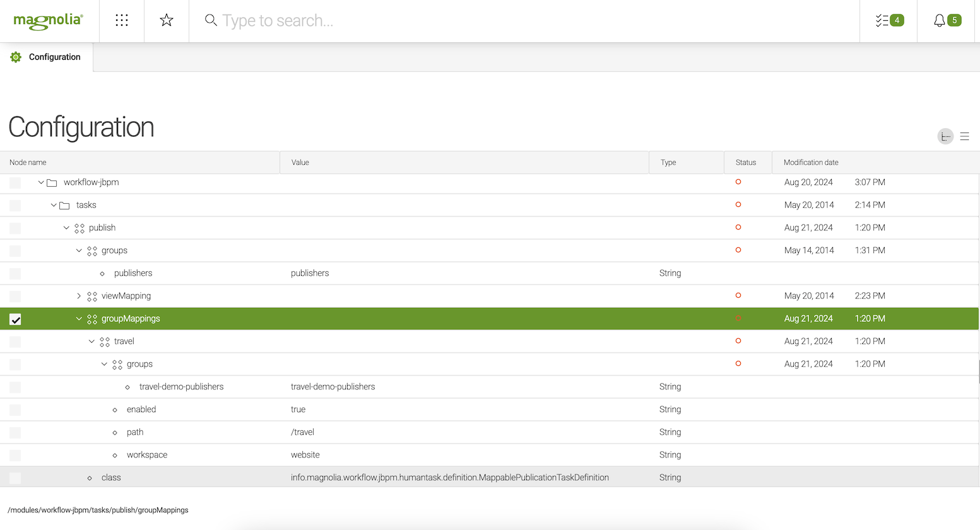This screenshot has width=980, height=530.
Task: Open the app launcher grid
Action: coord(122,21)
